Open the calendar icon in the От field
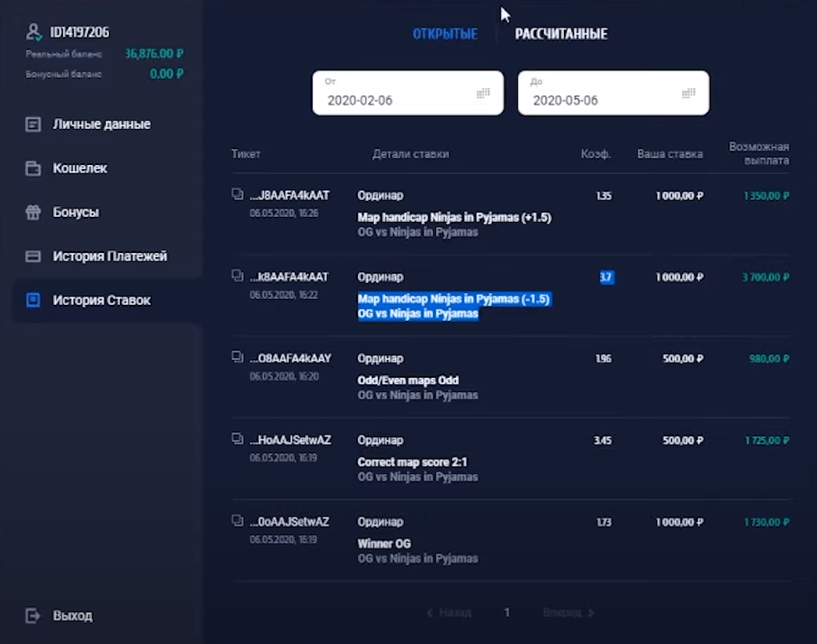 (483, 93)
